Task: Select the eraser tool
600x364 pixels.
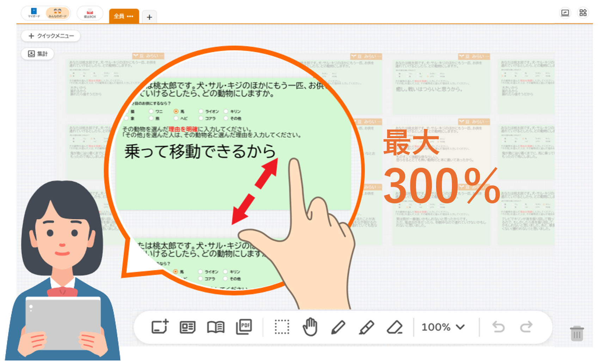Action: pos(394,327)
